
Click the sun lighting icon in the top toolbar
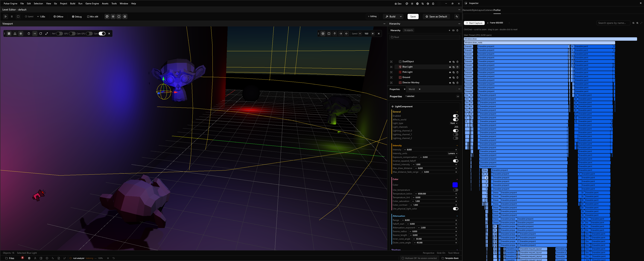click(x=113, y=16)
